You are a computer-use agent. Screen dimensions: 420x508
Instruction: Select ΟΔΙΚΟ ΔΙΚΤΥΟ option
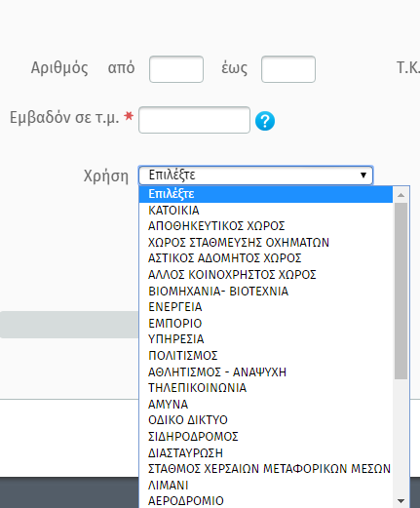(x=266, y=420)
